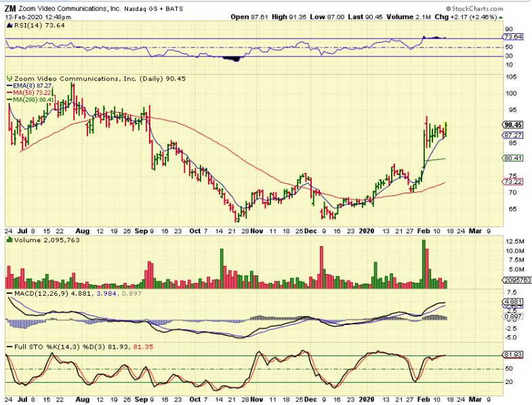Click the MA(50) 73.22 legend entry
Image resolution: width=532 pixels, height=405 pixels.
tap(29, 93)
